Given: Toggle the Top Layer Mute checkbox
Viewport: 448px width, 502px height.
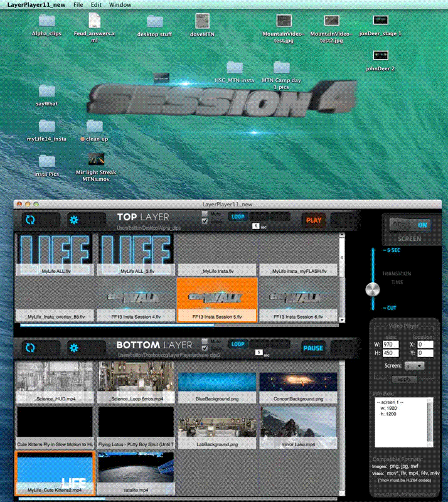Looking at the screenshot, I should pyautogui.click(x=205, y=213).
